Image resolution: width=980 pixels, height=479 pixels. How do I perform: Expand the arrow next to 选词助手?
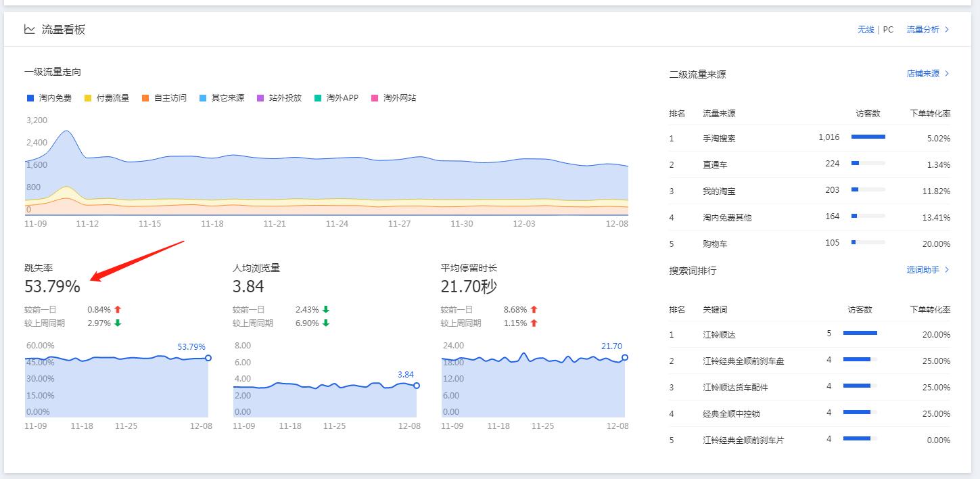[x=946, y=269]
